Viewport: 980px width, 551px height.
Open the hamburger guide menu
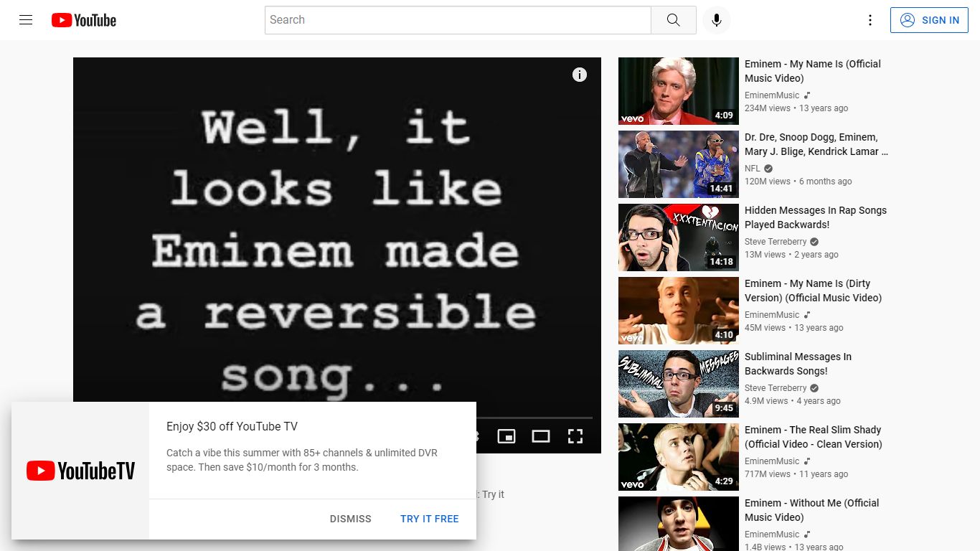26,20
